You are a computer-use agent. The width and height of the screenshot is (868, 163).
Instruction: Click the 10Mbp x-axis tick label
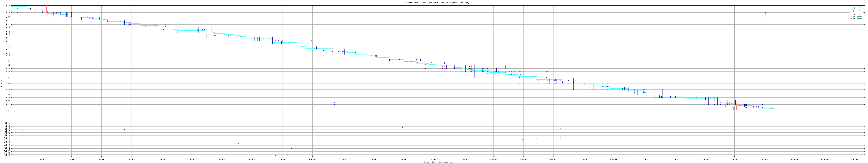point(41,159)
